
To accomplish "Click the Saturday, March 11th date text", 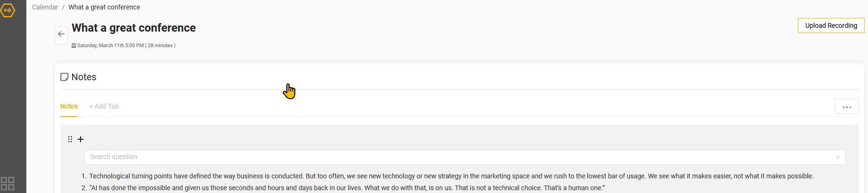I will point(110,46).
